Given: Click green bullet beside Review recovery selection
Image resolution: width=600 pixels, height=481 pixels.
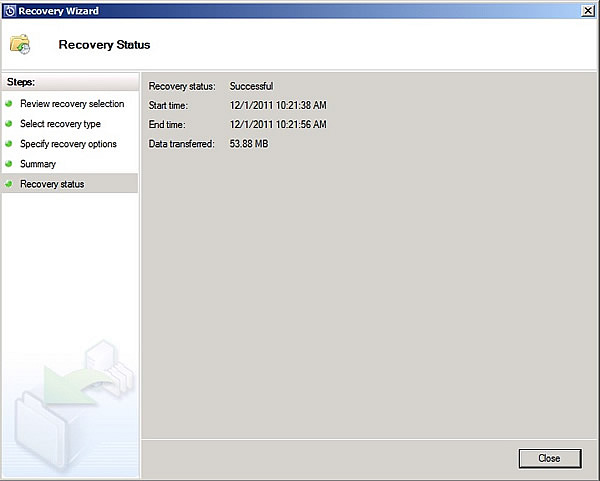Looking at the screenshot, I should click(9, 104).
